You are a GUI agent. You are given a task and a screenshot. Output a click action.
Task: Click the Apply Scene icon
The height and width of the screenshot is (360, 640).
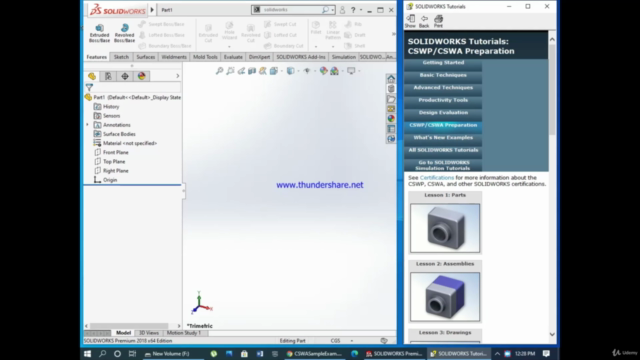[335, 71]
